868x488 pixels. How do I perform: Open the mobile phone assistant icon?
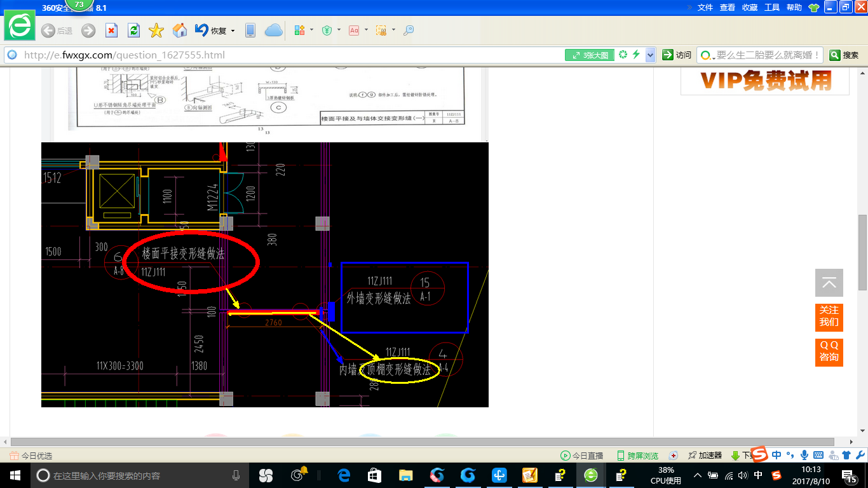[x=250, y=30]
